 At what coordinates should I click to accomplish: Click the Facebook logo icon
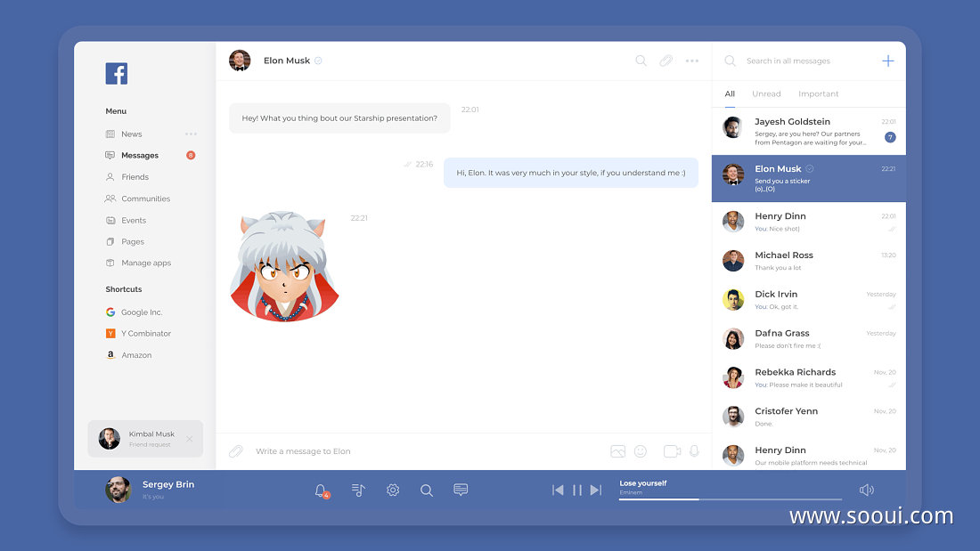pos(116,74)
